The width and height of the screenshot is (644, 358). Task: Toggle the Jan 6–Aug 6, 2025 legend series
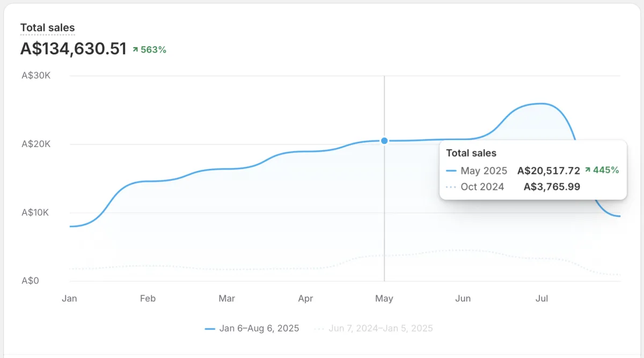[x=259, y=328]
